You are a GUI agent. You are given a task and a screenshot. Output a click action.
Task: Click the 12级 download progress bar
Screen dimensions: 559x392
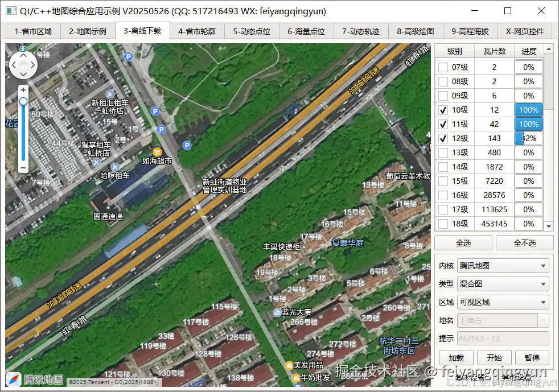529,139
